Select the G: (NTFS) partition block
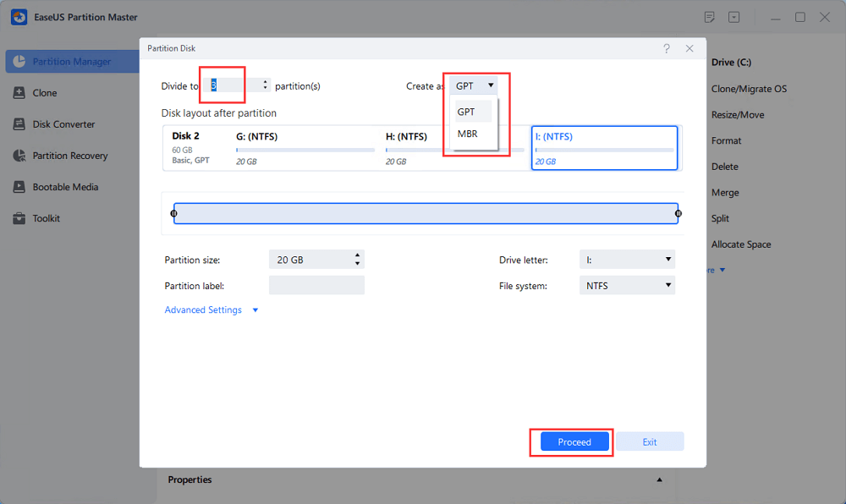846x504 pixels. coord(305,148)
